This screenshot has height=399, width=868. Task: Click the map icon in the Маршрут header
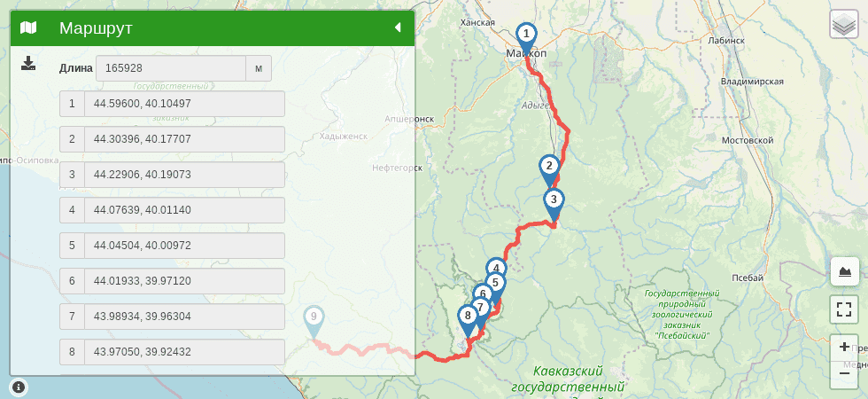28,27
